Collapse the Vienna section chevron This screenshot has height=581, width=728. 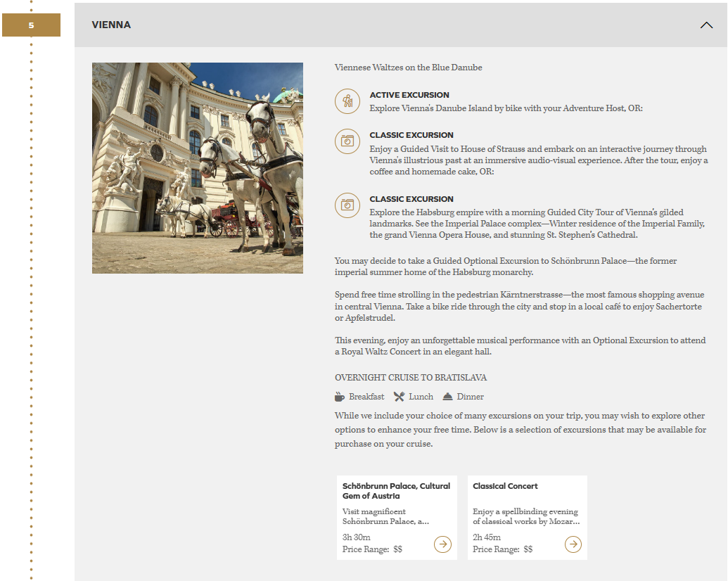click(x=706, y=25)
